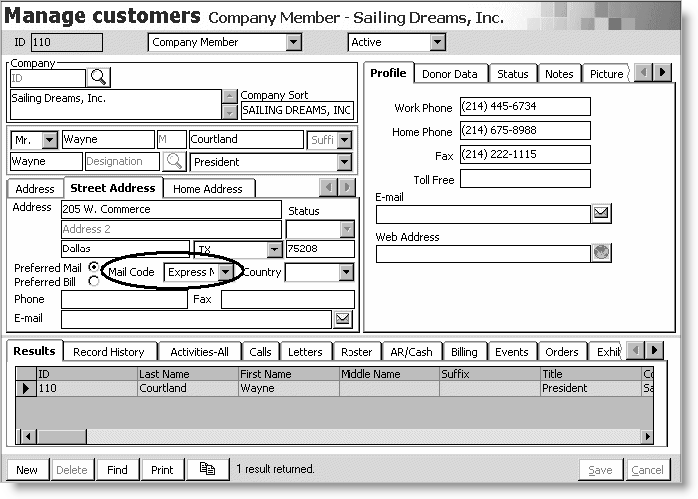Open the address Status dropdown
Screen dimensions: 698x499
[347, 230]
